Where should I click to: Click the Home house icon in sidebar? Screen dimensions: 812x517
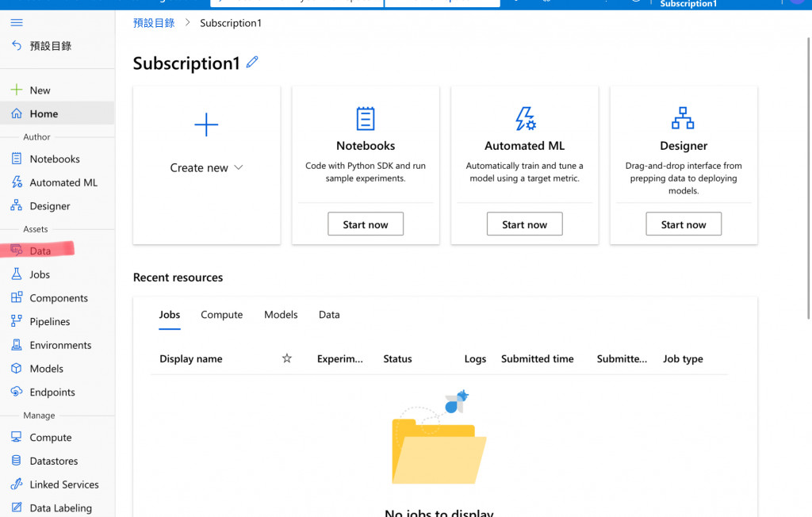pyautogui.click(x=17, y=113)
